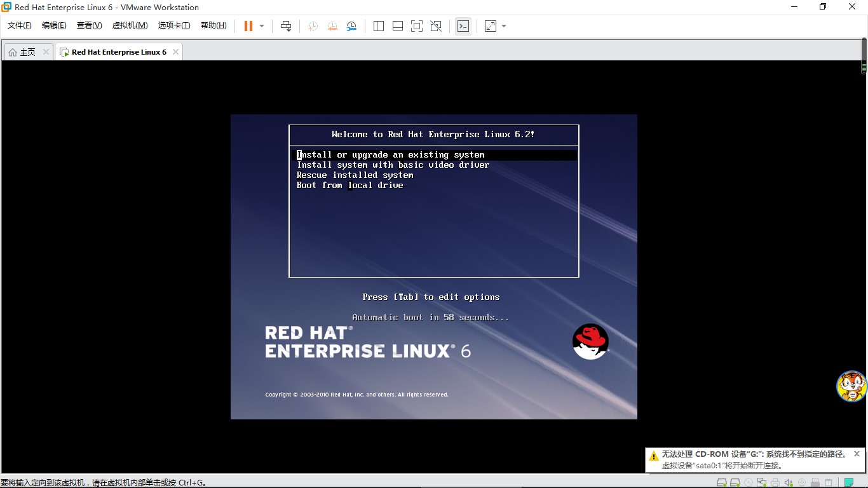Click the stretch guest display icon
The height and width of the screenshot is (488, 868).
click(x=491, y=26)
